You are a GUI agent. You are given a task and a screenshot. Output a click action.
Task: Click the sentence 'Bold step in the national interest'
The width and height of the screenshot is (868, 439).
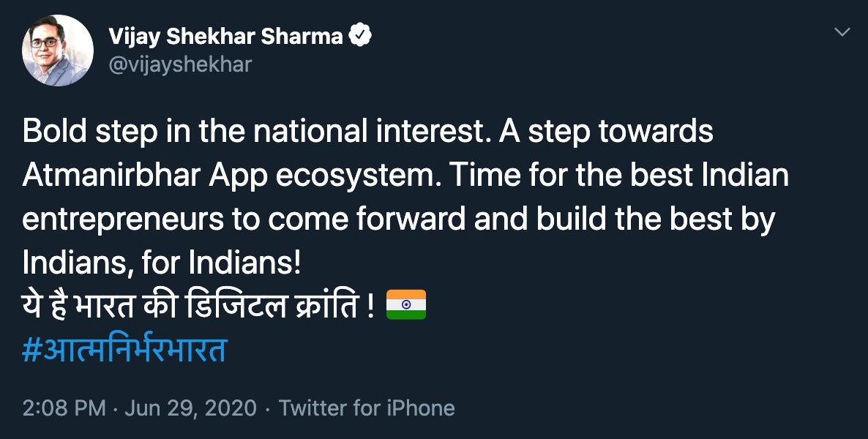[256, 132]
